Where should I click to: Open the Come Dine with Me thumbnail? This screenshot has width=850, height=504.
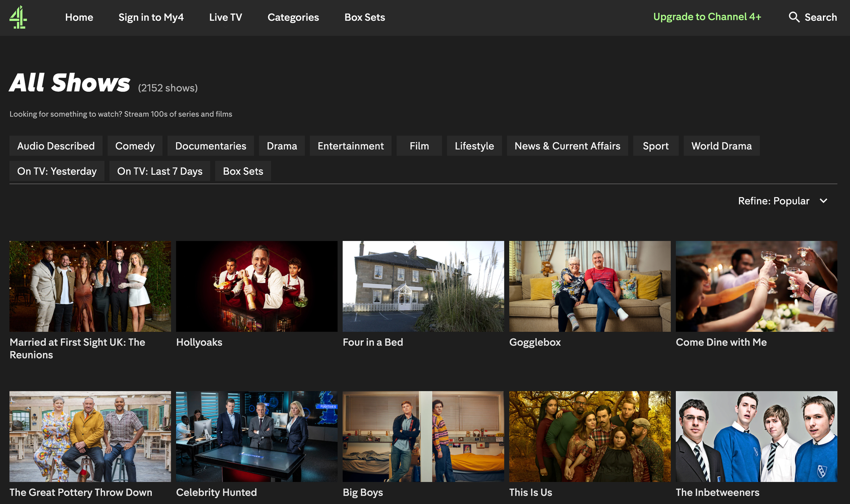click(756, 286)
